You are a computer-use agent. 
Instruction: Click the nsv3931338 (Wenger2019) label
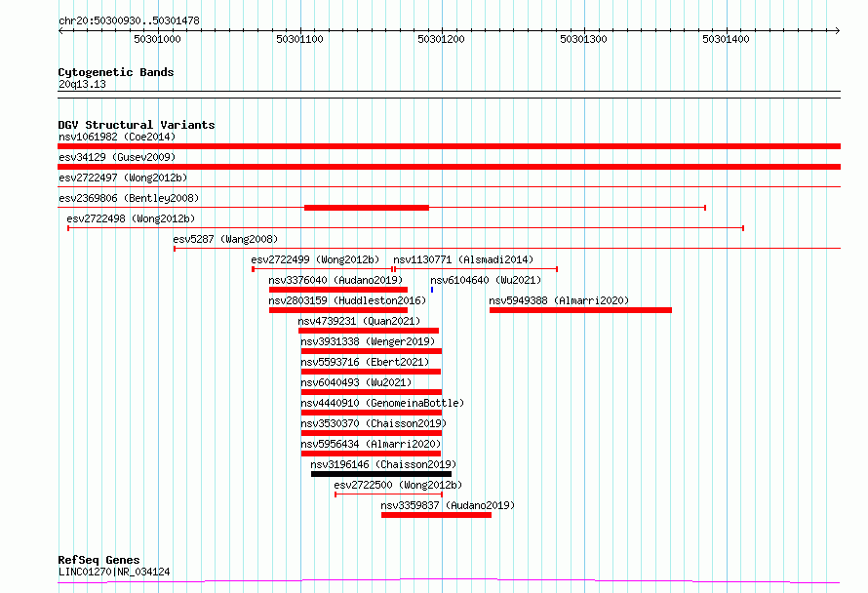pyautogui.click(x=368, y=341)
